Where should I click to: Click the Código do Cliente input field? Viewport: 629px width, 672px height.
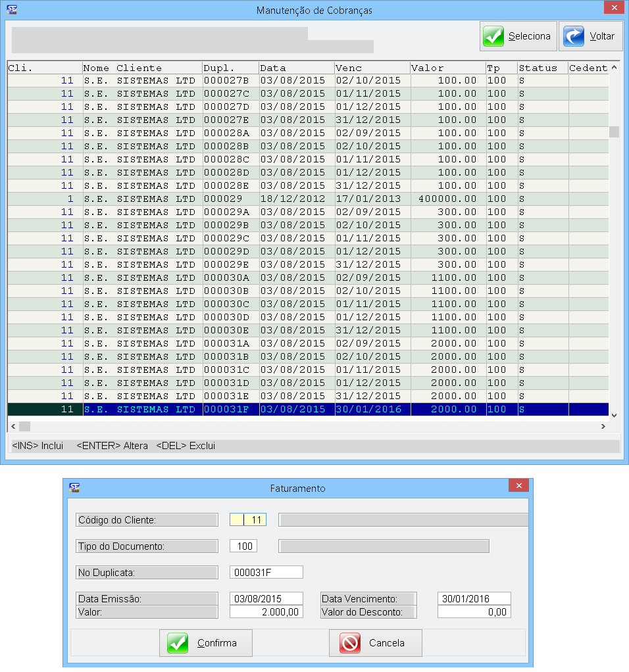(x=248, y=520)
